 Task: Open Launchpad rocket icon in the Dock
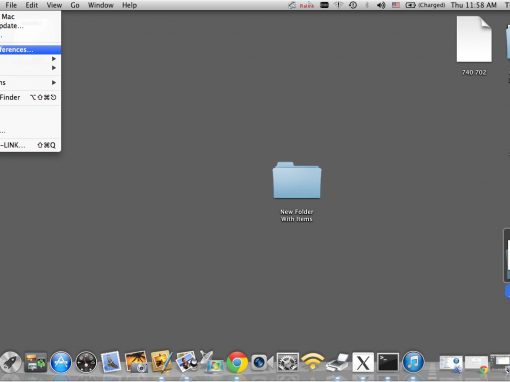pos(10,362)
